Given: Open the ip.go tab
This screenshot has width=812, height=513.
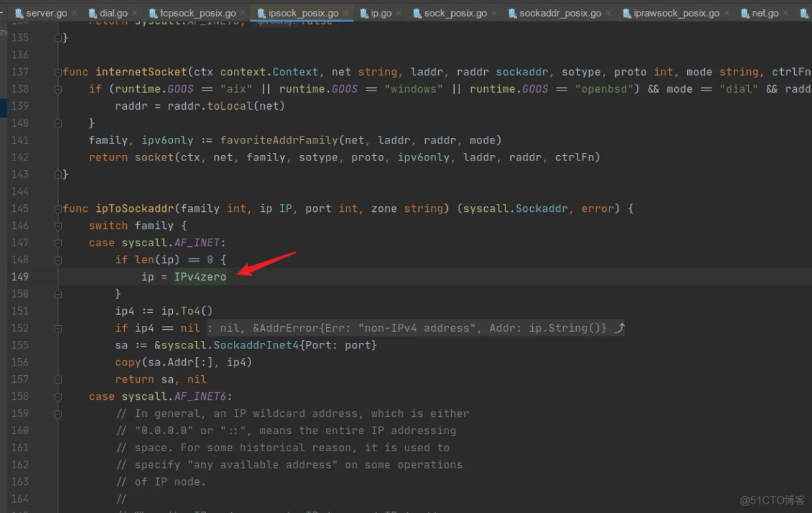Looking at the screenshot, I should 381,13.
